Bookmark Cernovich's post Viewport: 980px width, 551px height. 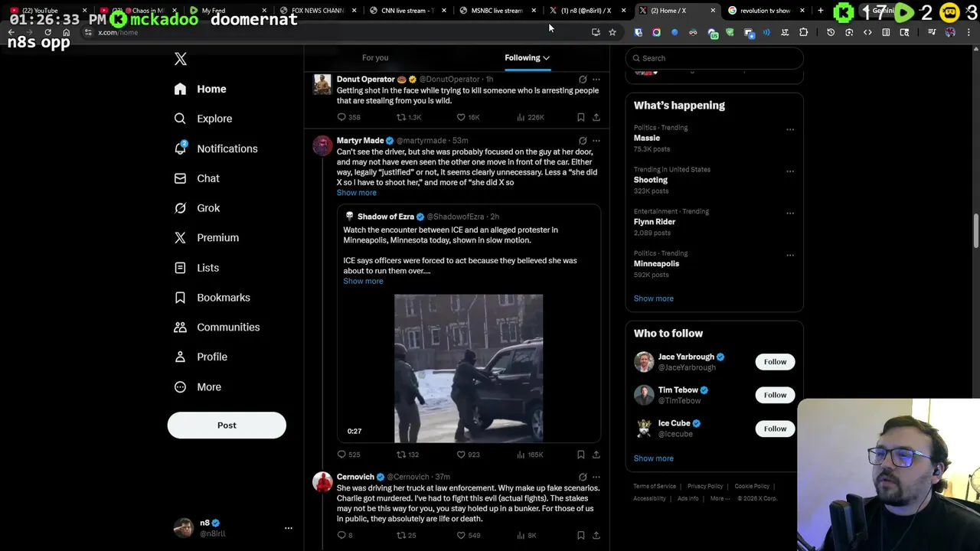click(x=580, y=536)
